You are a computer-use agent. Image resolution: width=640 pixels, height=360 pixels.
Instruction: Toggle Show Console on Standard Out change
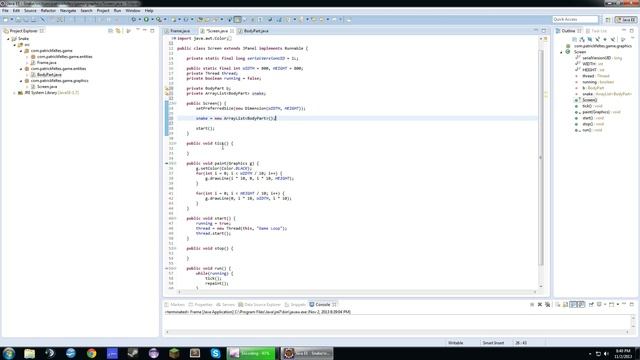click(573, 304)
